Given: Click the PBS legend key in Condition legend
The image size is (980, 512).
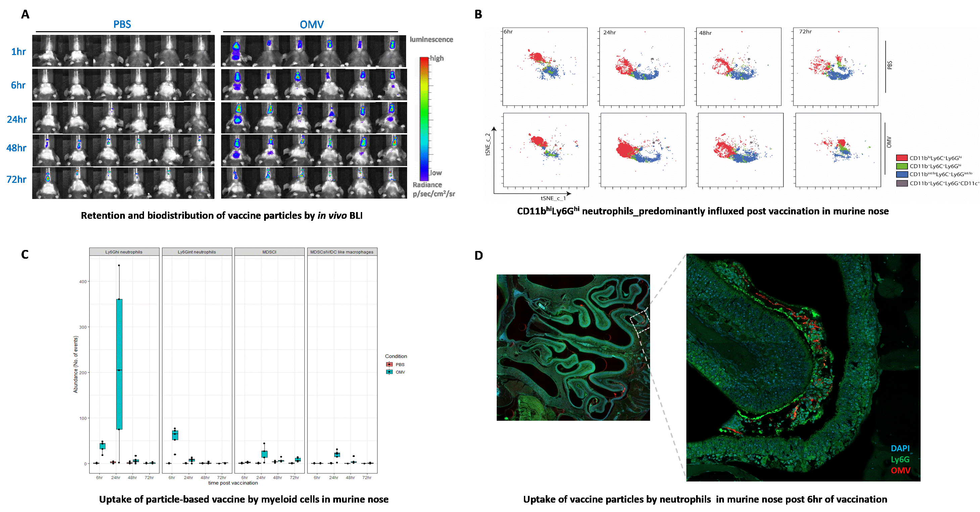Looking at the screenshot, I should [389, 364].
